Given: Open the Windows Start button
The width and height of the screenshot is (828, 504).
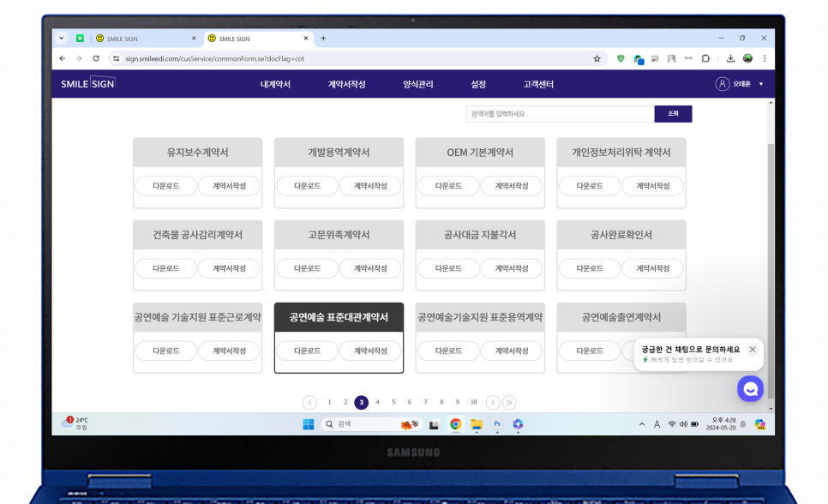Looking at the screenshot, I should 309,424.
